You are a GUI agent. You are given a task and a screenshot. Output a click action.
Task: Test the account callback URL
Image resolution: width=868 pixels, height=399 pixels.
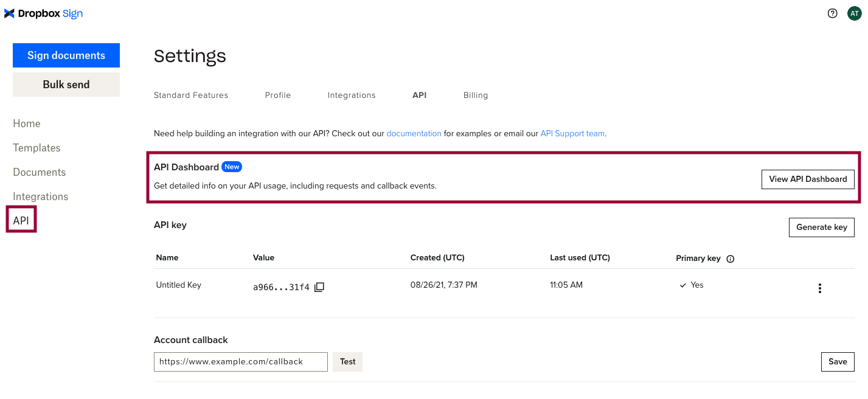tap(347, 361)
